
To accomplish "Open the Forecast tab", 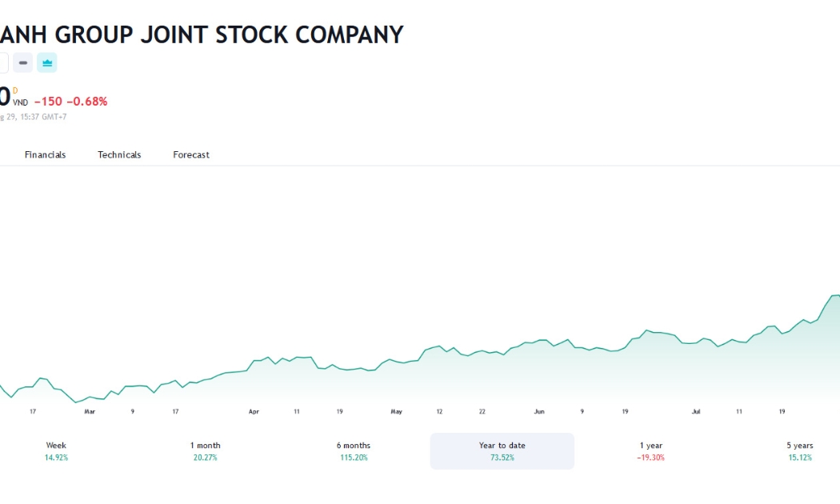I will coord(191,154).
